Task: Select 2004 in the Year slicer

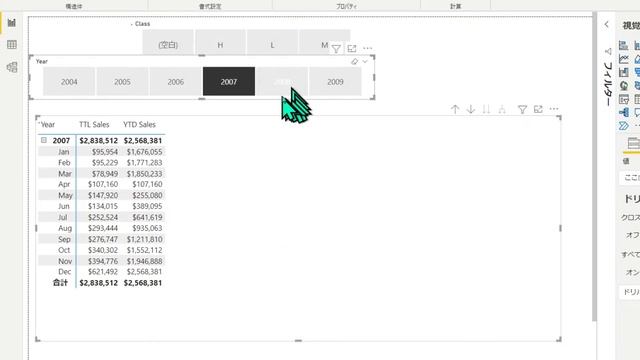Action: (x=69, y=82)
